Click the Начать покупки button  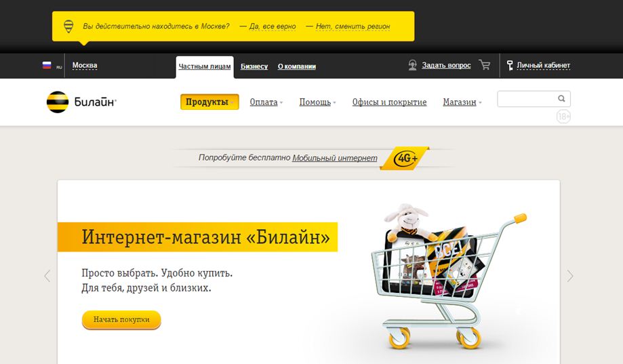pyautogui.click(x=121, y=319)
